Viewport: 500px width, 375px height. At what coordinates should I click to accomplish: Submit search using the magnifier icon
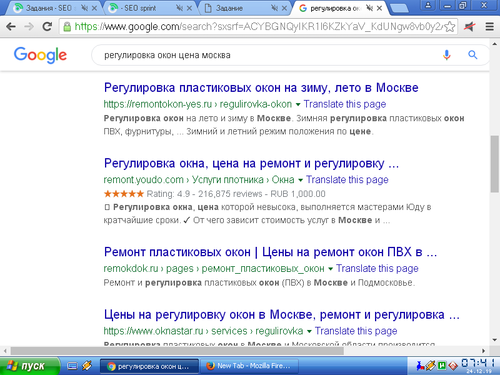click(473, 55)
